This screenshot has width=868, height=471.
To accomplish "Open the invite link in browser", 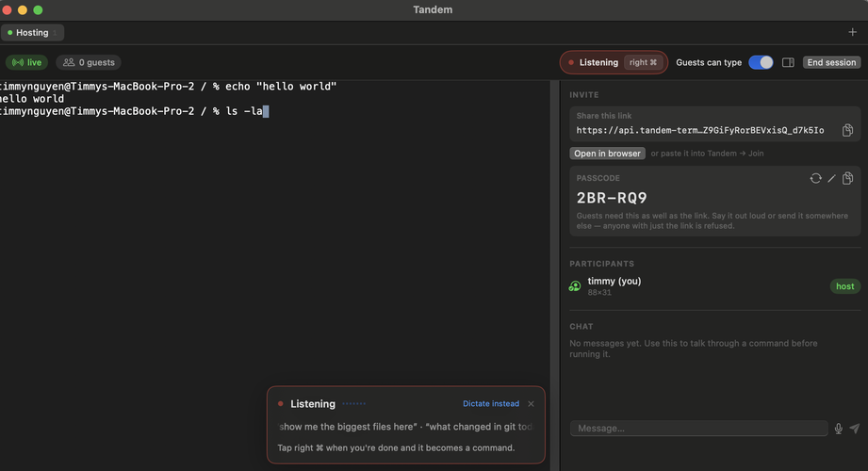I will [x=607, y=154].
